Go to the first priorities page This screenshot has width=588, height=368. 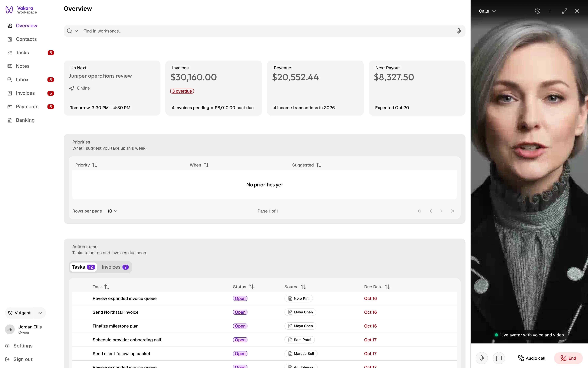click(x=419, y=211)
